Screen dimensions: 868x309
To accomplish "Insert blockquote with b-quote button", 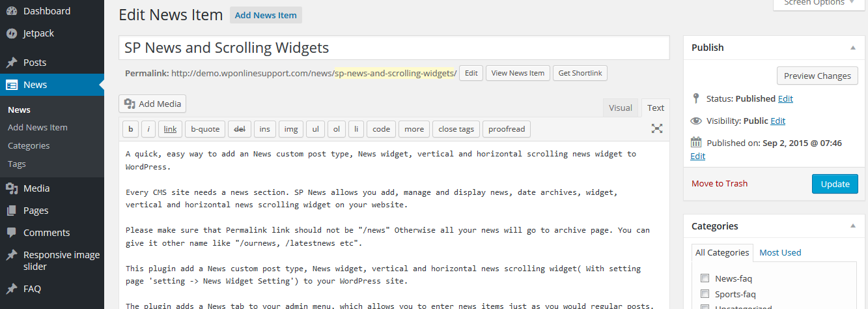I will [205, 129].
